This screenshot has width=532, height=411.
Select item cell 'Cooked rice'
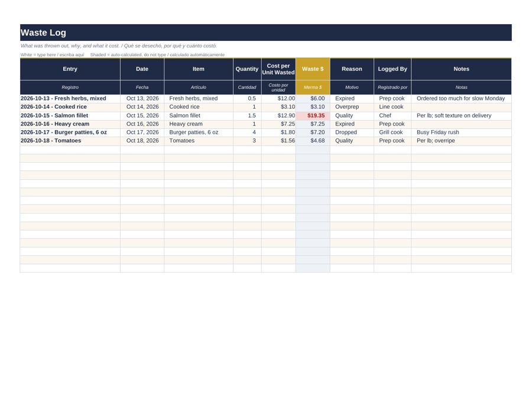click(199, 107)
